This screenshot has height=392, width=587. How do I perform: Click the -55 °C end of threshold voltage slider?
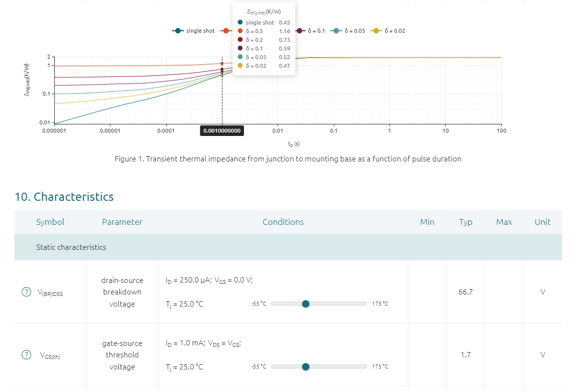[258, 367]
